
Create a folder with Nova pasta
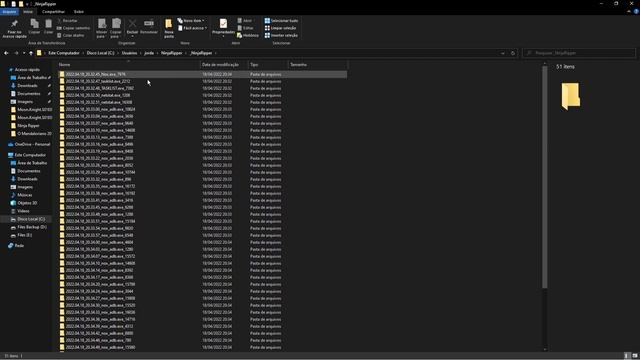point(169,28)
